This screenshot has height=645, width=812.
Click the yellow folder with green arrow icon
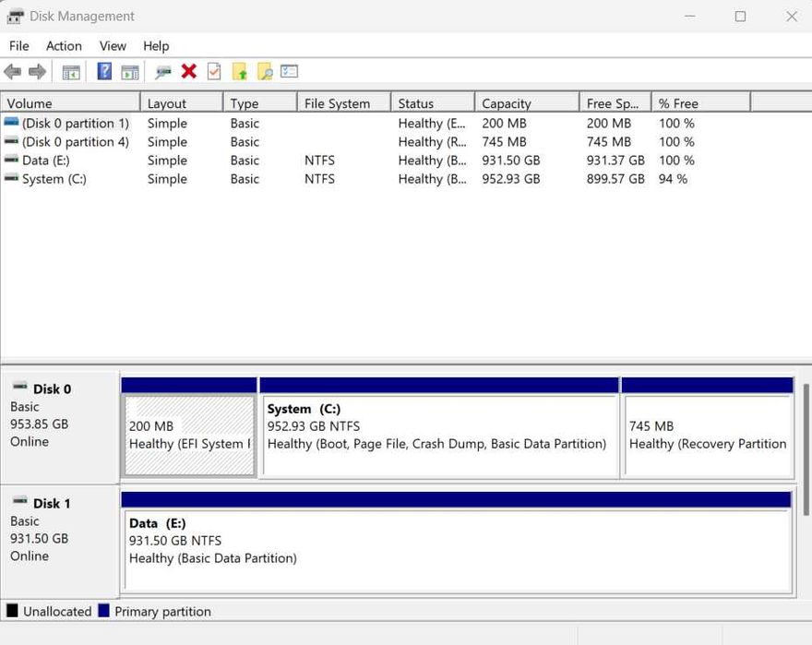point(239,72)
